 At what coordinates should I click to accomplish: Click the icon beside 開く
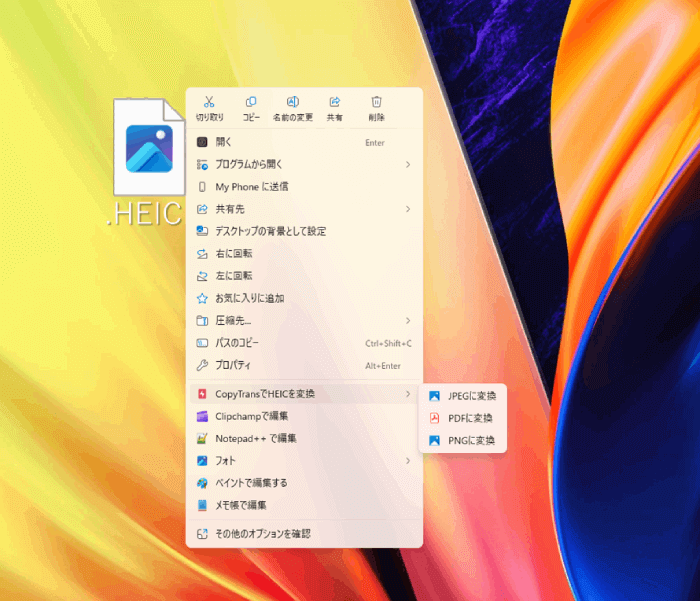(x=202, y=142)
